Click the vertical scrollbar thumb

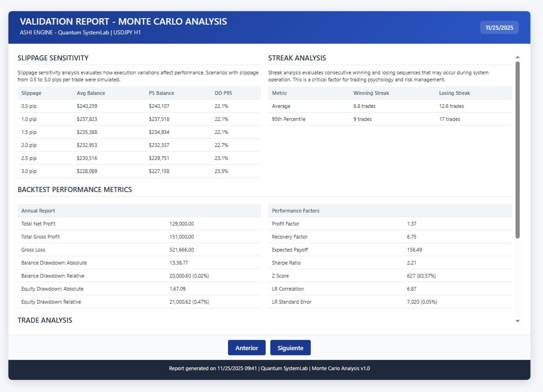pyautogui.click(x=517, y=150)
